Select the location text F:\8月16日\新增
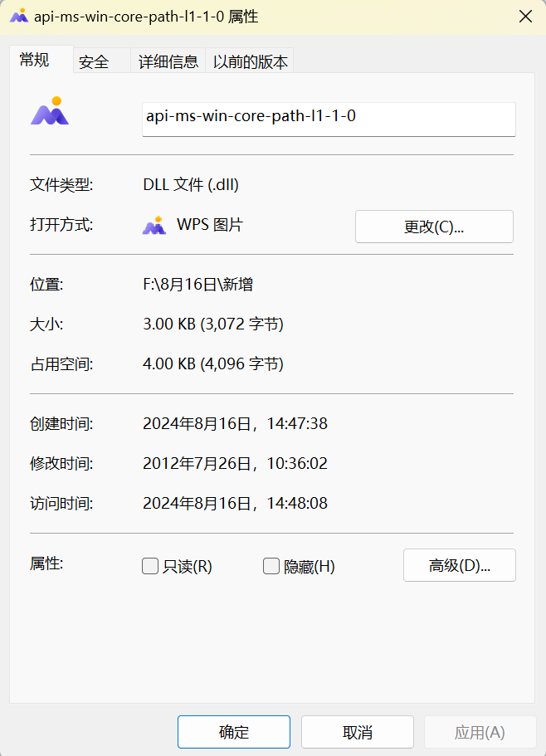 tap(197, 285)
